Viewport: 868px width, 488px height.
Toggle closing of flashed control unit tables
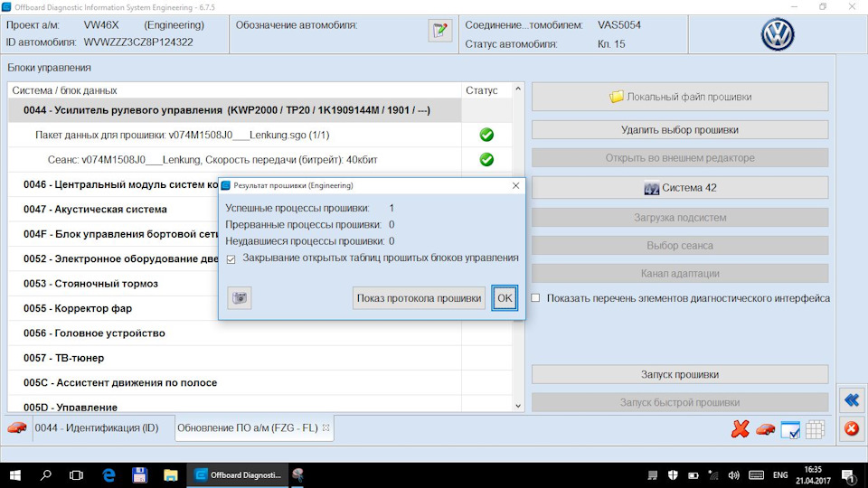tap(231, 259)
